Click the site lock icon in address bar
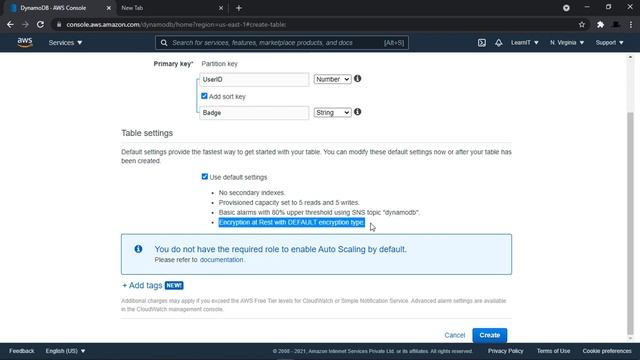This screenshot has width=640, height=360. (59, 24)
